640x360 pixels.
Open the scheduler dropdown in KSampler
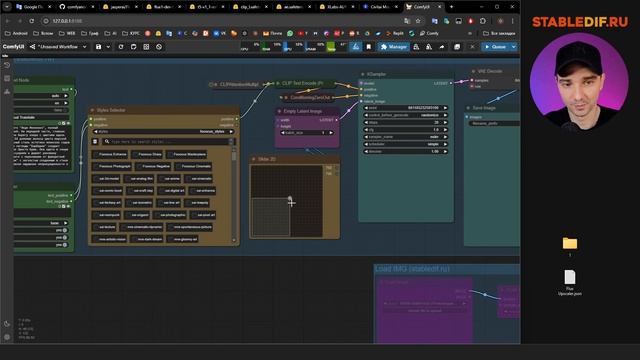pyautogui.click(x=406, y=144)
